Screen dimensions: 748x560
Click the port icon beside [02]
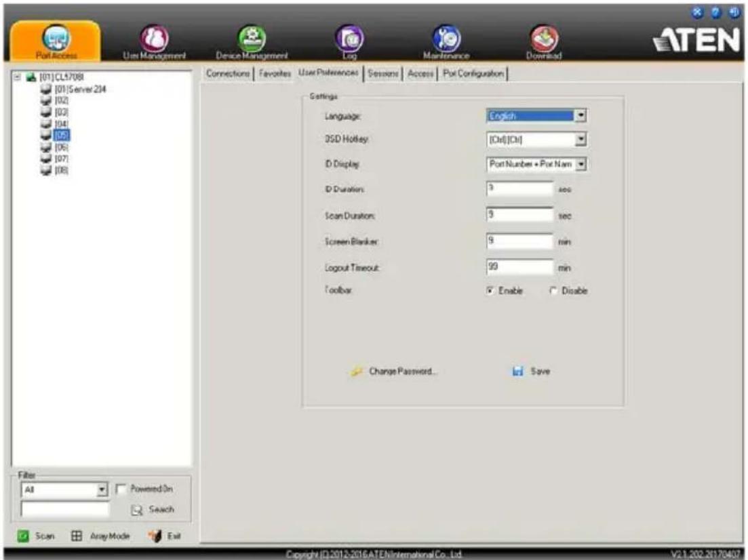click(46, 100)
